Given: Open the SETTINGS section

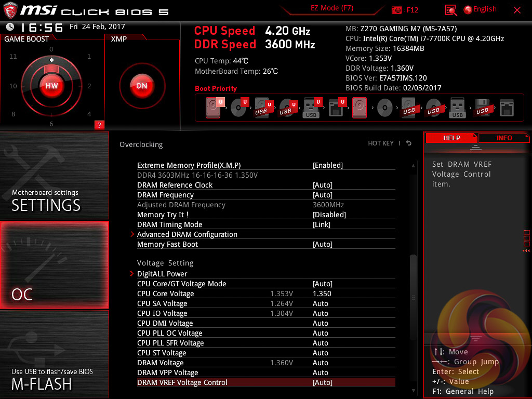Looking at the screenshot, I should pyautogui.click(x=54, y=176).
